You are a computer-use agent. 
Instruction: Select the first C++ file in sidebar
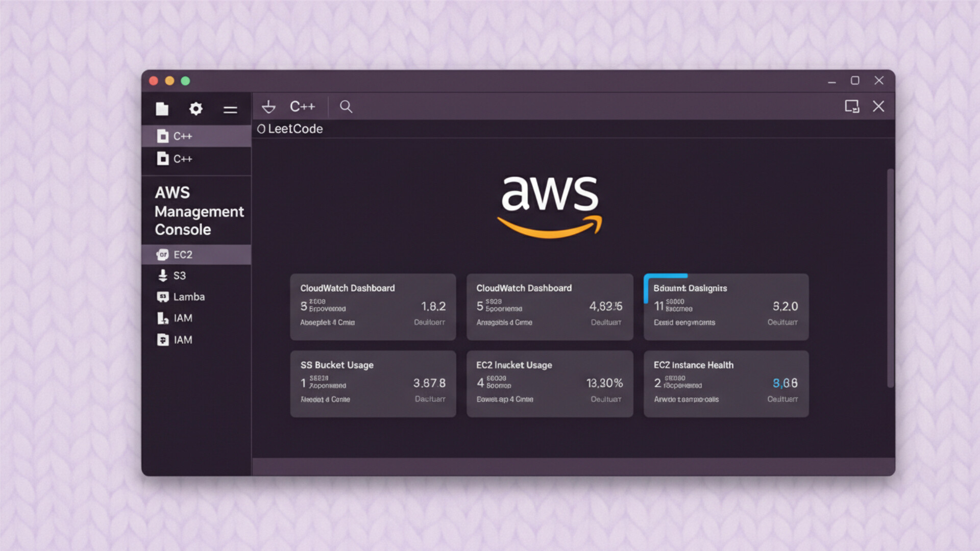(x=182, y=136)
